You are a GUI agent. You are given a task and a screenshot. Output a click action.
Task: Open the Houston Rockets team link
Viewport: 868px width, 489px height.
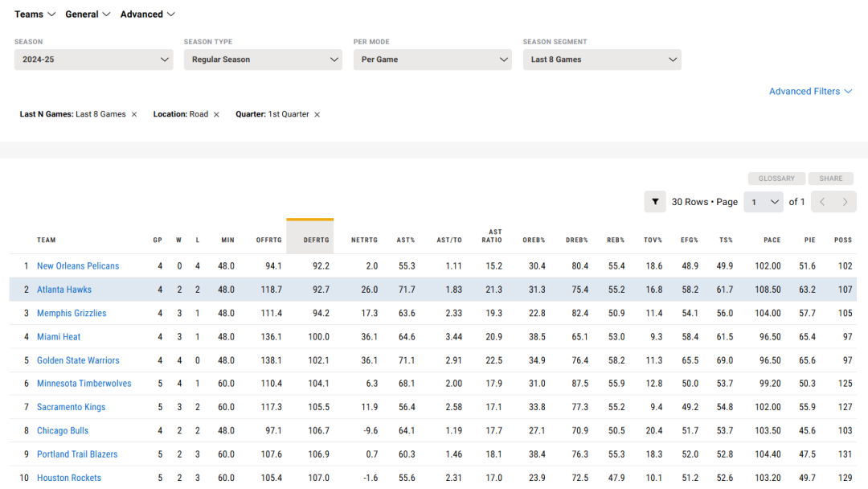[x=69, y=478]
